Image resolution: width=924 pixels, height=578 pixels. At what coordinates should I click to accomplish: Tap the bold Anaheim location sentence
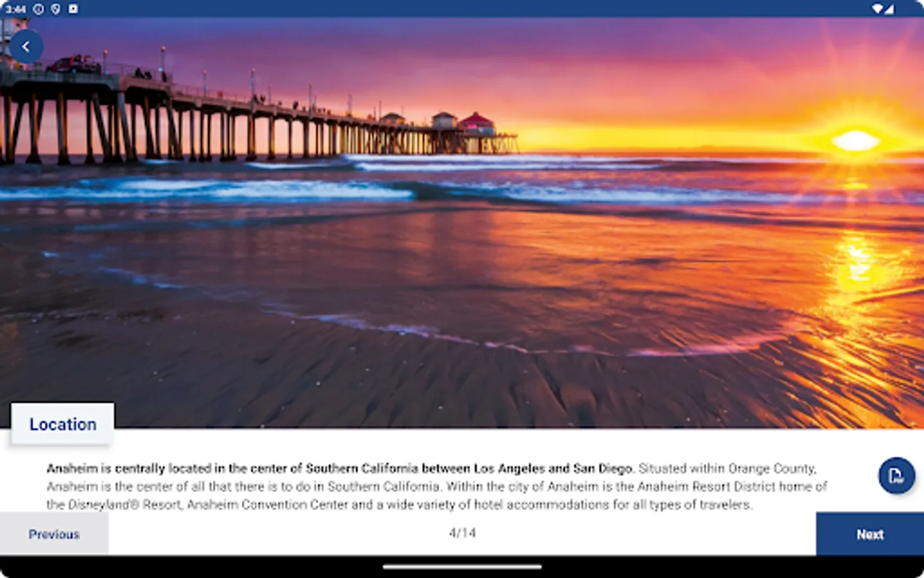340,469
